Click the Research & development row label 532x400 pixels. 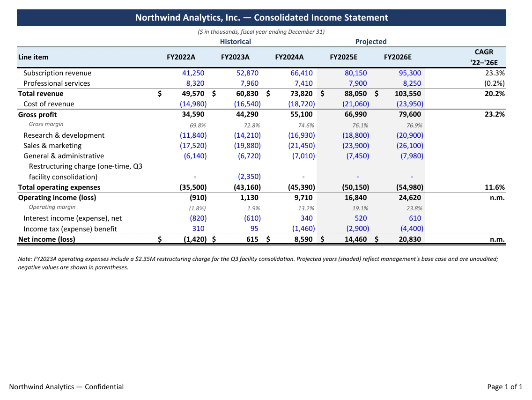(x=64, y=135)
